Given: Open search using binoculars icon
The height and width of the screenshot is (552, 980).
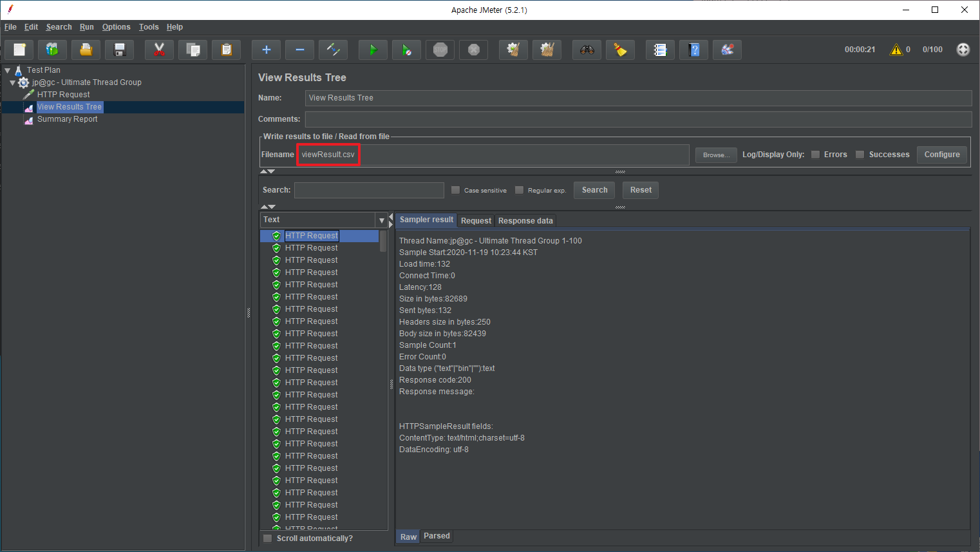Looking at the screenshot, I should click(x=587, y=50).
